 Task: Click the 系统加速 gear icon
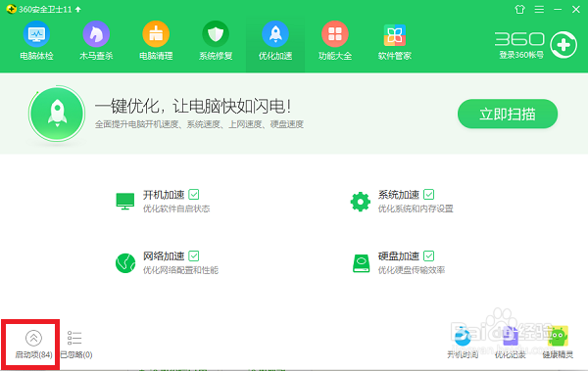click(x=361, y=202)
